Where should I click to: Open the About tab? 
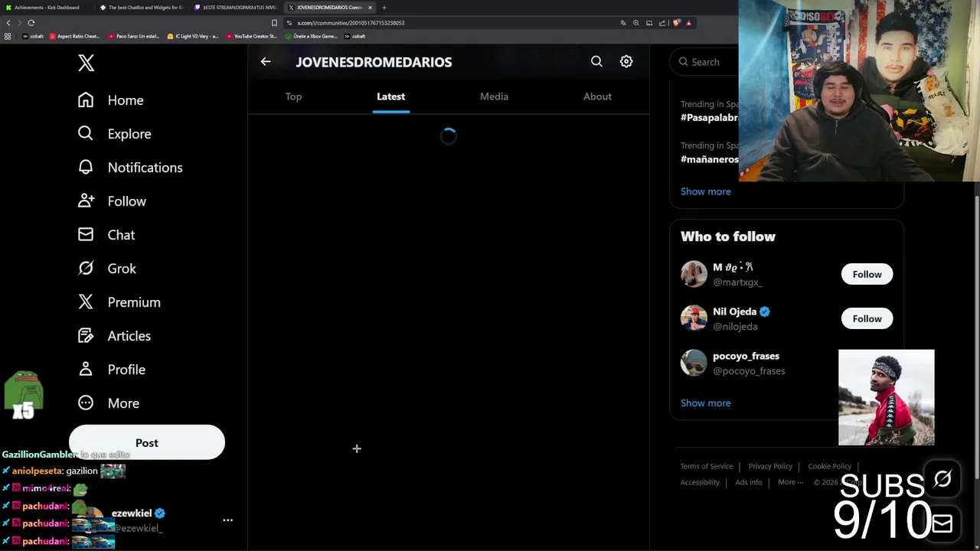tap(597, 96)
